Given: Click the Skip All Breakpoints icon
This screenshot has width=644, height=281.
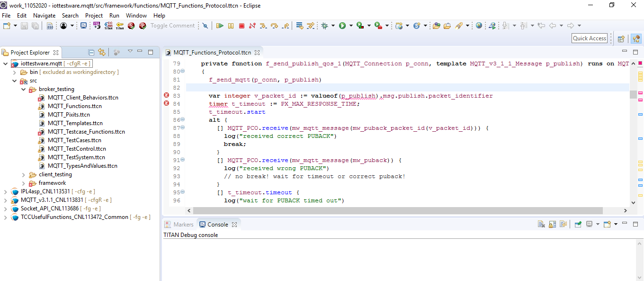Looking at the screenshot, I should tap(205, 26).
